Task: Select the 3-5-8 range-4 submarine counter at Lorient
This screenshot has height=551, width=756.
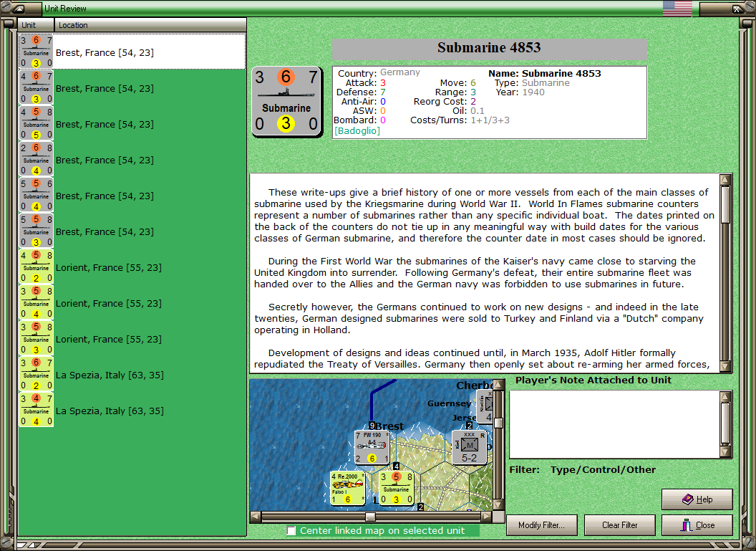Action: tap(37, 302)
